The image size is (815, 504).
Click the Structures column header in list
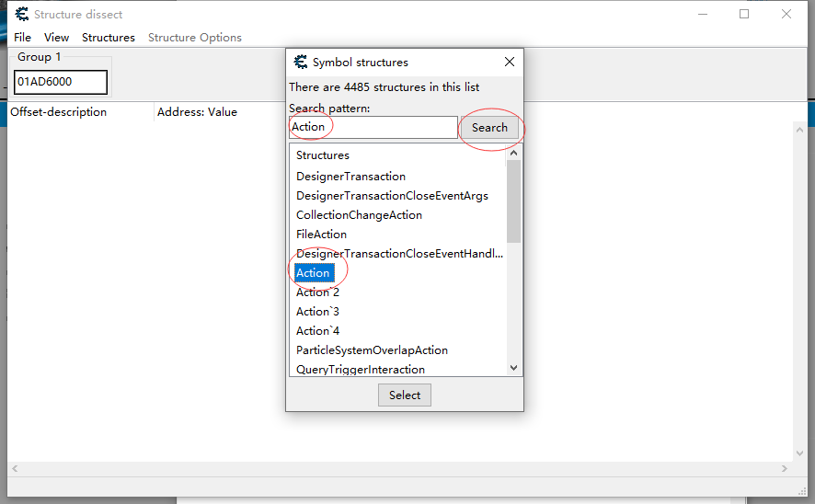tap(323, 155)
